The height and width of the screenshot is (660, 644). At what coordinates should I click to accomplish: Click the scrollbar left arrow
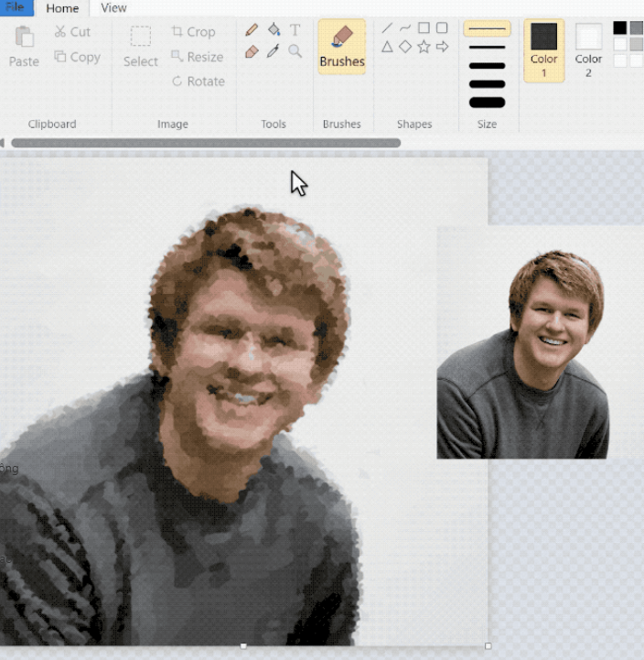(x=2, y=143)
